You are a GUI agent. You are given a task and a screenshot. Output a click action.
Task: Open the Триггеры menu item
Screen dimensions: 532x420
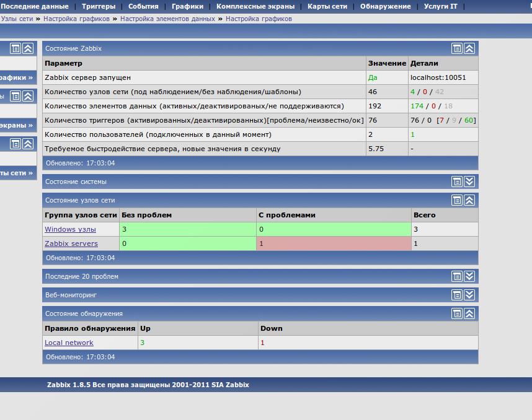(98, 6)
